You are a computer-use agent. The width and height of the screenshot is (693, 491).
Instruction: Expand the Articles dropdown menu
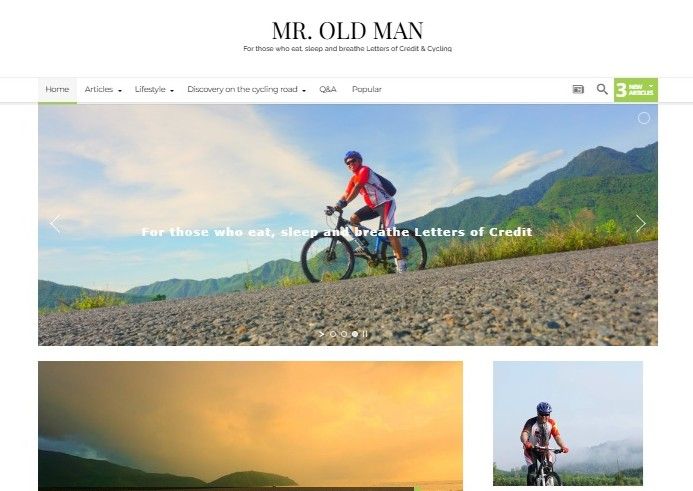click(x=103, y=90)
